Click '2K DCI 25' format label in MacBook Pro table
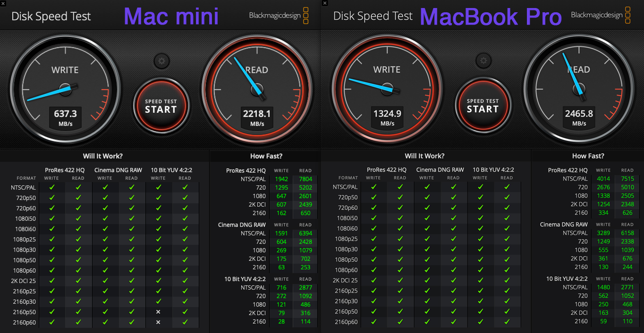This screenshot has height=333, width=644. click(345, 281)
